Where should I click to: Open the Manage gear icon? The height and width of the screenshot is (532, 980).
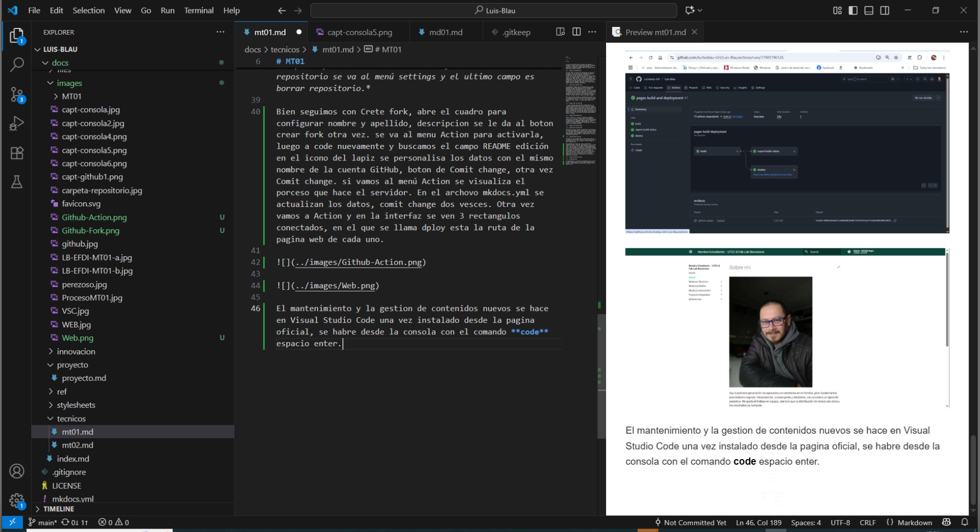17,500
